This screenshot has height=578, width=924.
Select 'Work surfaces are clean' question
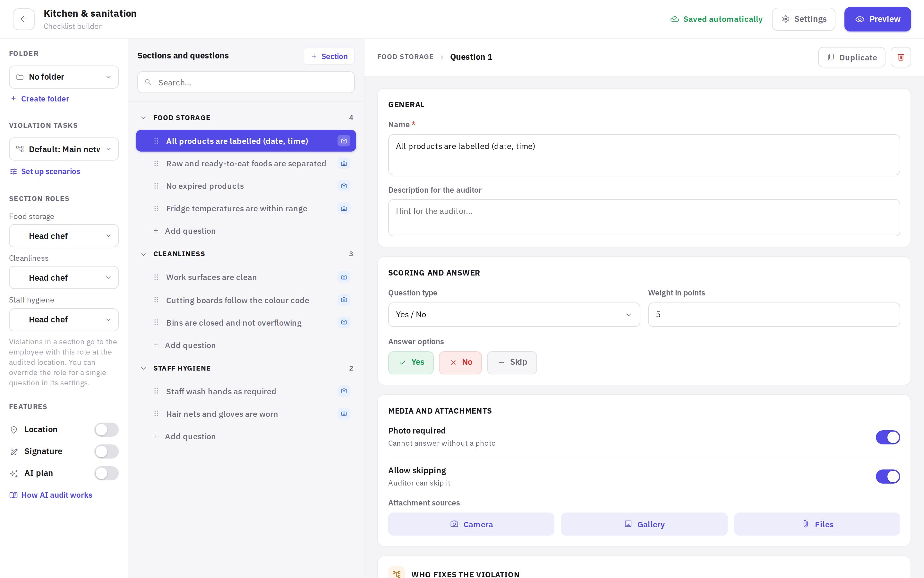click(246, 277)
